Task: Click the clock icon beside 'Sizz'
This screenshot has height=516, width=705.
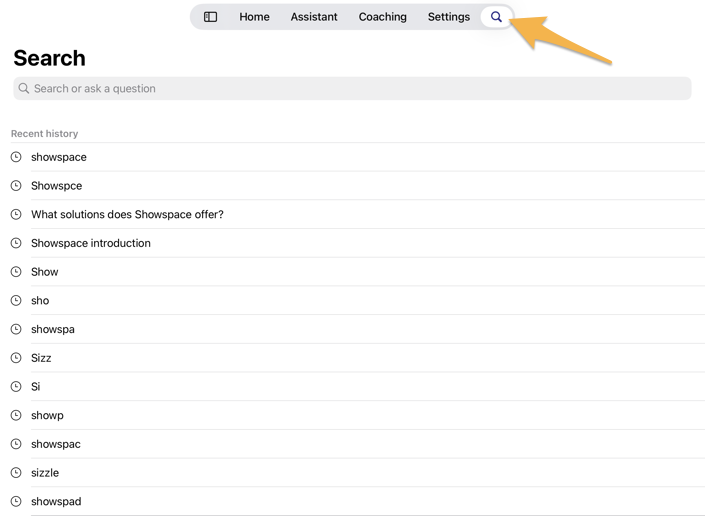Action: tap(16, 358)
